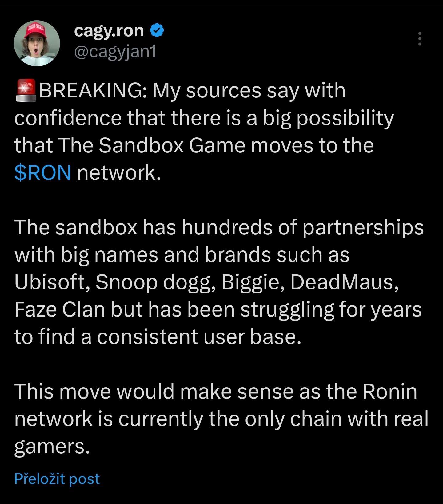Image resolution: width=443 pixels, height=504 pixels.
Task: Click the blue verified checkmark badge
Action: pos(157,30)
